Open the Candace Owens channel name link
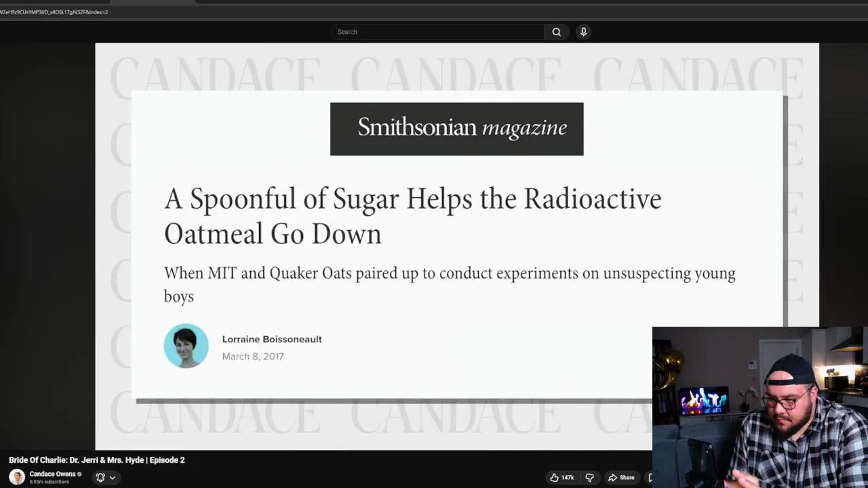This screenshot has width=868, height=488. point(52,474)
